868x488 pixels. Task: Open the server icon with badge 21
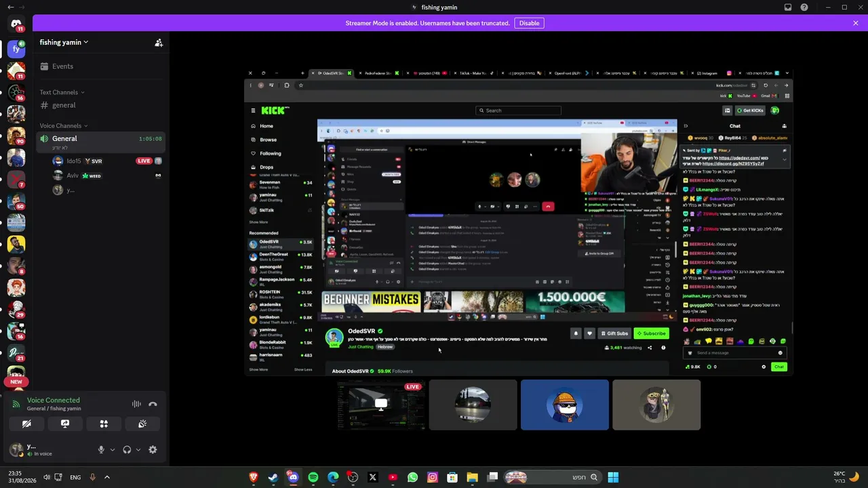pos(16,352)
